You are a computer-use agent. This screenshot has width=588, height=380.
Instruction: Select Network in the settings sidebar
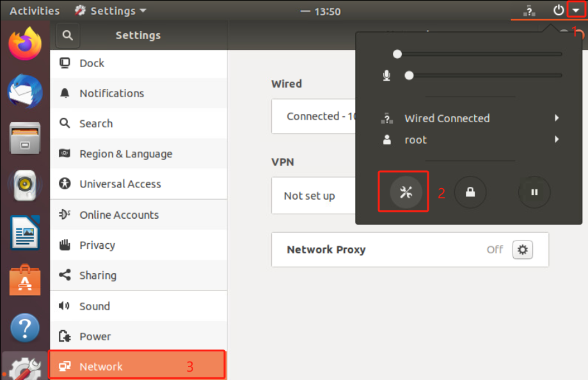pyautogui.click(x=138, y=366)
